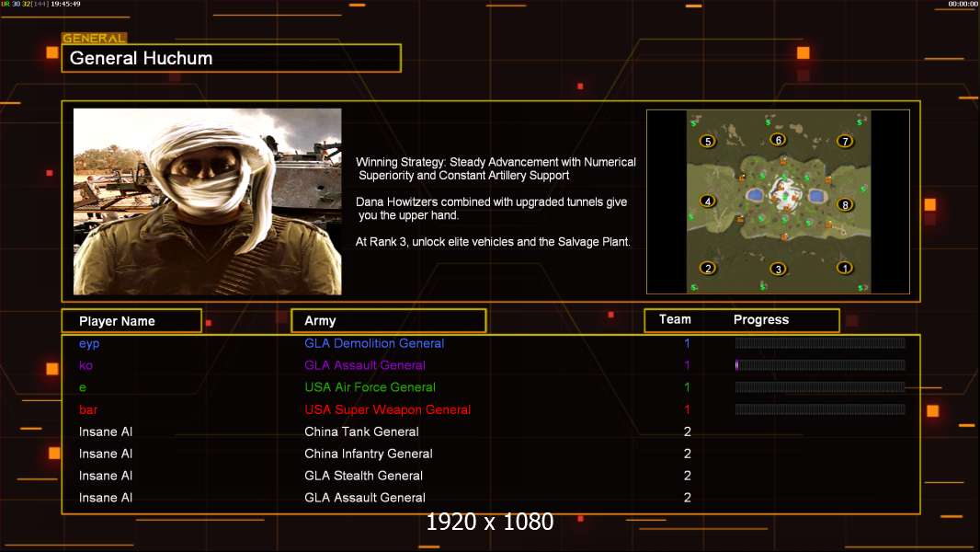Click the Progress column header label
The height and width of the screenshot is (552, 980).
[760, 319]
